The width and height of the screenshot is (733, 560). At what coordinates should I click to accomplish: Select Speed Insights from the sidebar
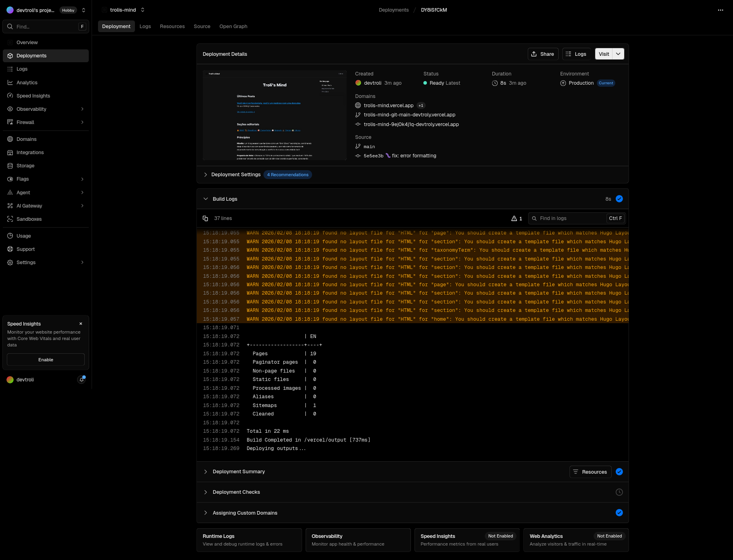coord(33,96)
